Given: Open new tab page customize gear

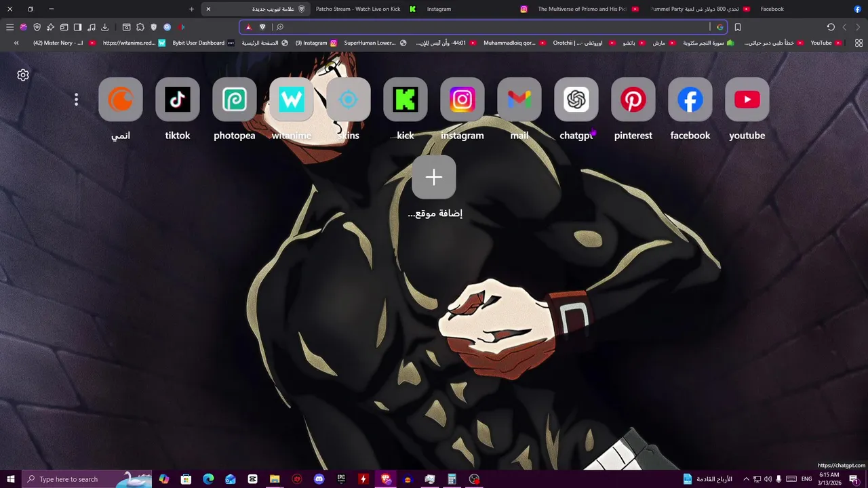Looking at the screenshot, I should point(23,75).
